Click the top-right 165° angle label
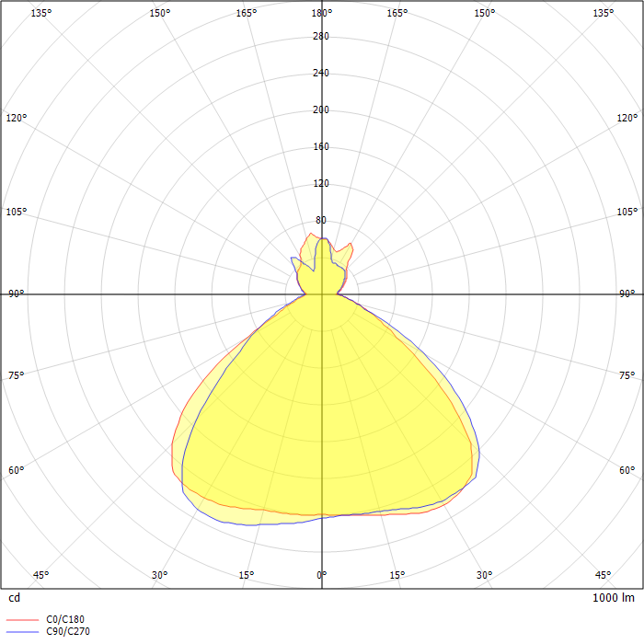Viewport: 644px width, 644px height. (397, 13)
